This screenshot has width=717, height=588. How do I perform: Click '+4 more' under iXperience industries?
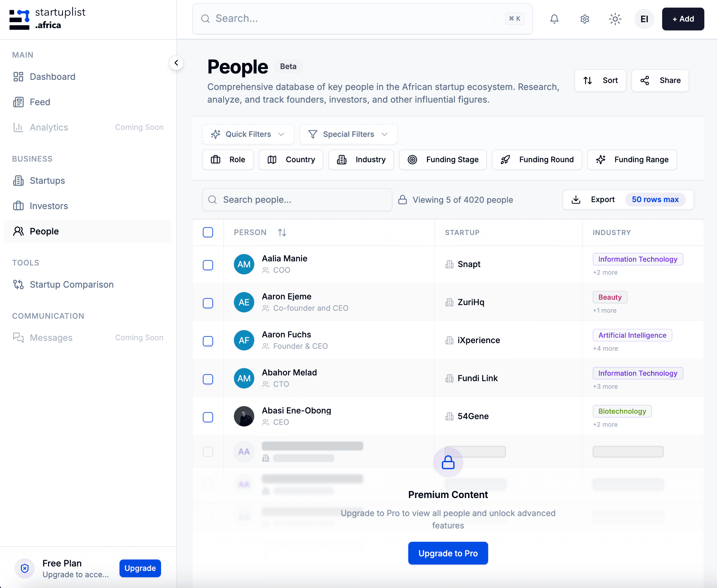(x=605, y=348)
